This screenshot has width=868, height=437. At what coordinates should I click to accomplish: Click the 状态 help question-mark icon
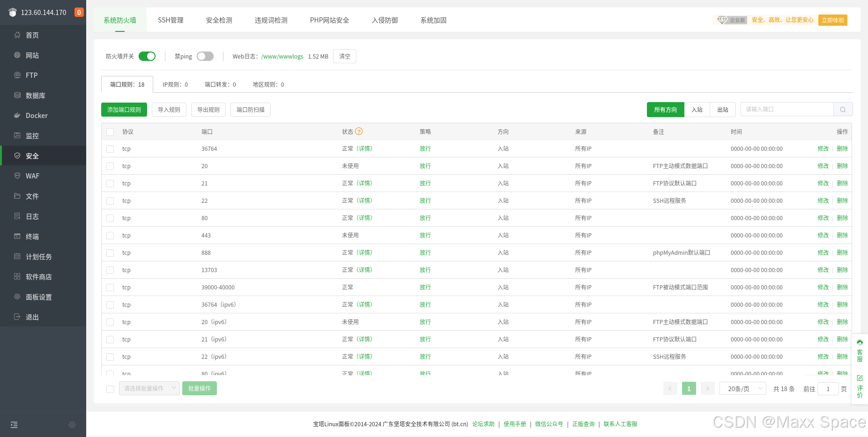click(359, 132)
